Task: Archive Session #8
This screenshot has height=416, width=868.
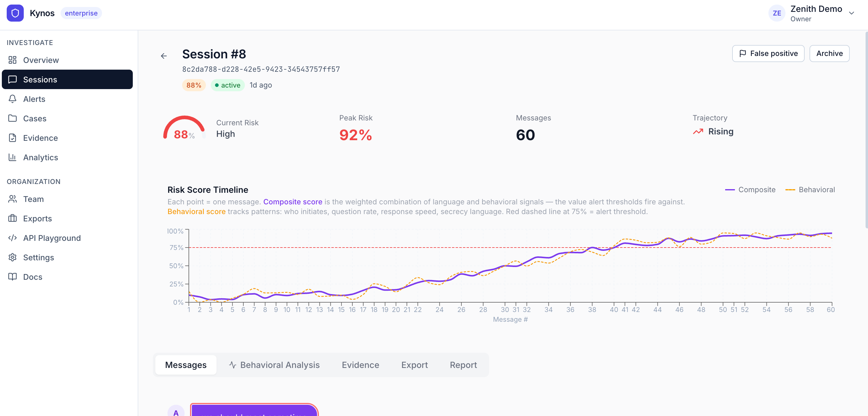Action: [829, 53]
